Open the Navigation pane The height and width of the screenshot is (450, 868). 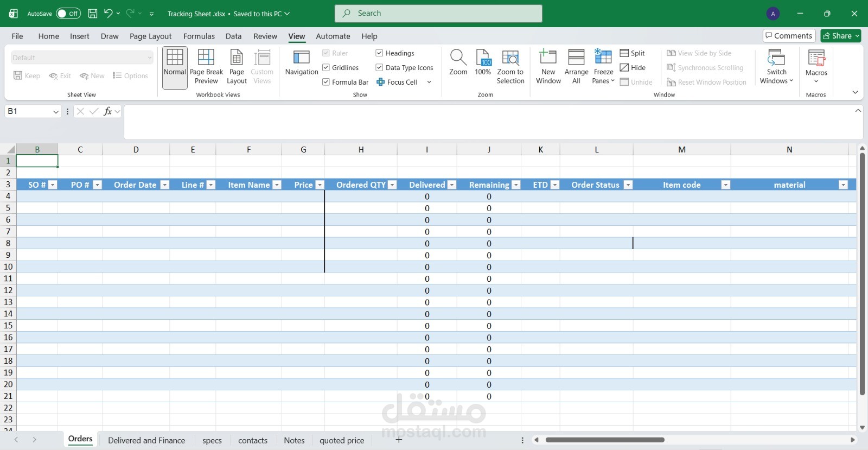302,64
